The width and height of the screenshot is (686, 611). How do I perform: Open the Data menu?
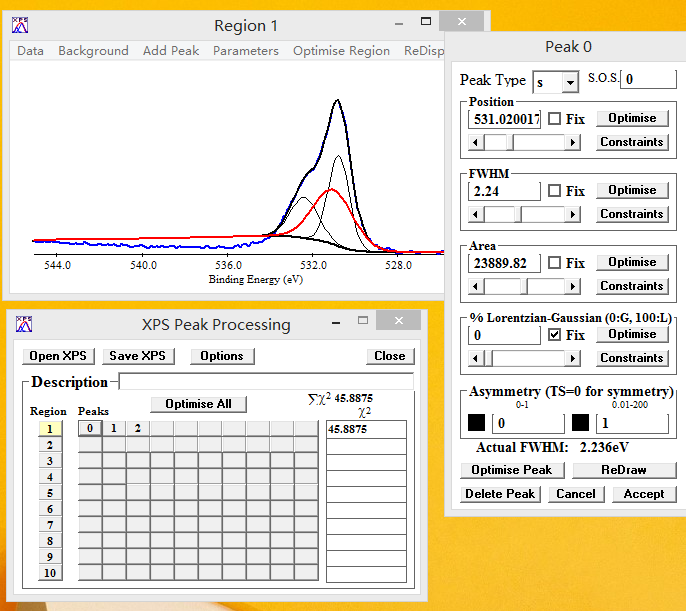click(x=30, y=51)
